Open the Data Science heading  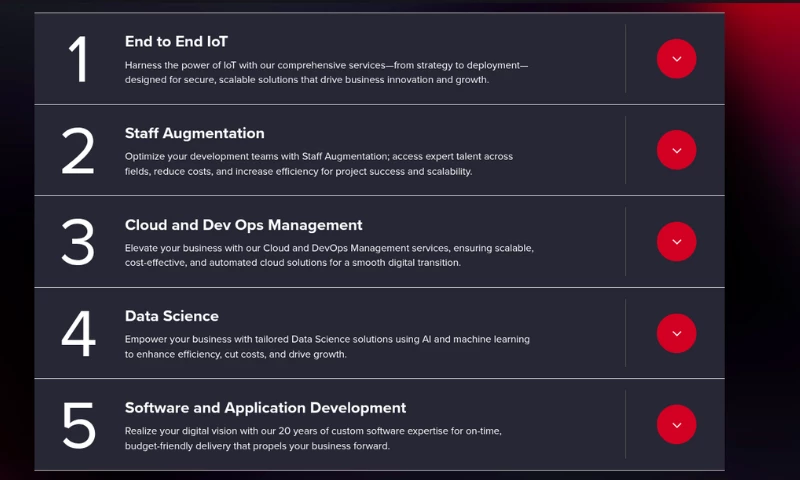(x=171, y=316)
